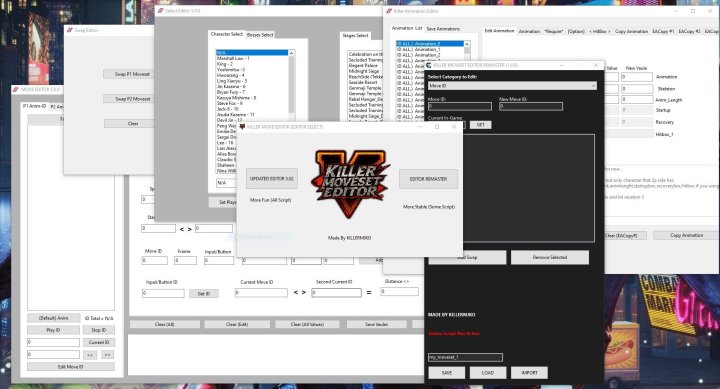Screen dimensions: 720x389
Task: Click the character list scrollbar up arrow
Action: pyautogui.click(x=291, y=53)
